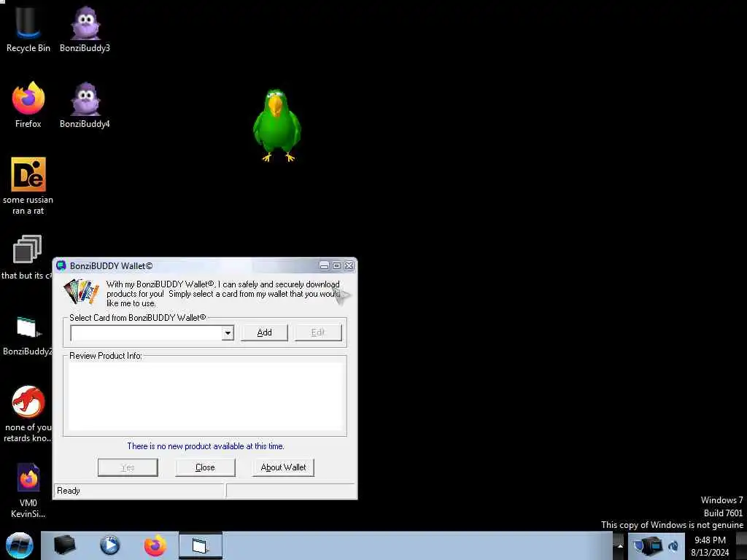The height and width of the screenshot is (560, 747).
Task: Switch to the active BonziBuddy taskbar window
Action: coord(201,545)
